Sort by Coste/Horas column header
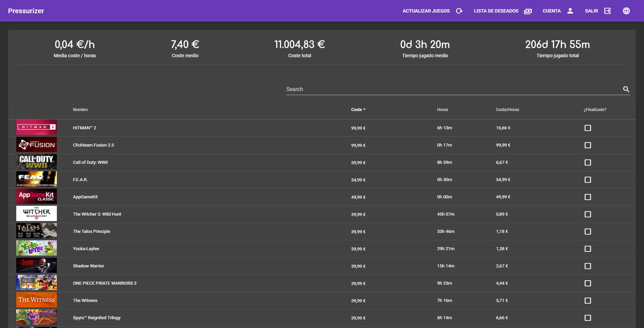 (507, 110)
